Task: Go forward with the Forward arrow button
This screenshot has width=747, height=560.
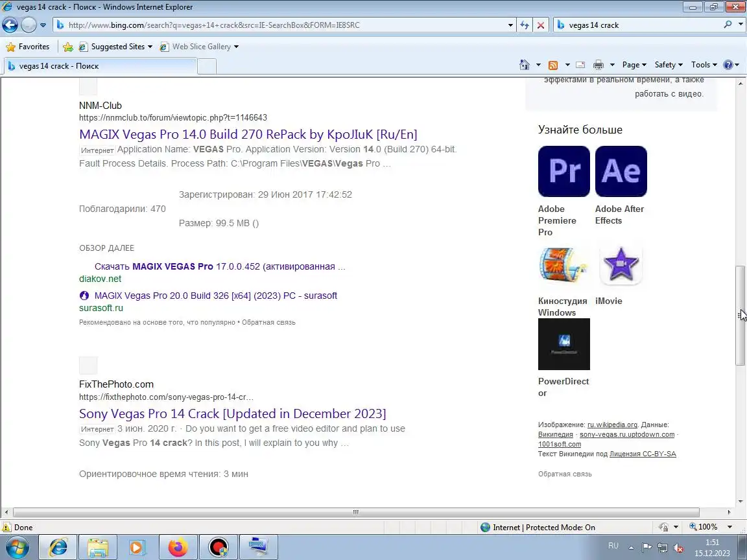Action: pos(29,25)
